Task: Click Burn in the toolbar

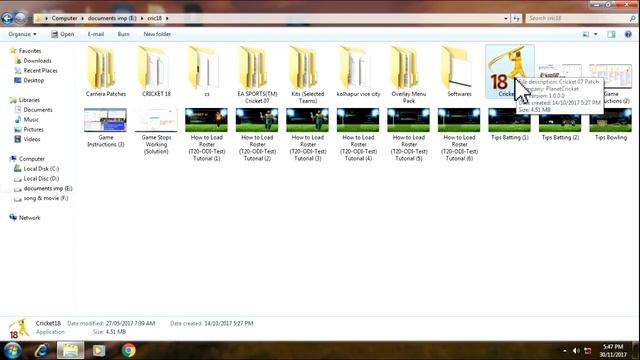Action: click(x=123, y=34)
